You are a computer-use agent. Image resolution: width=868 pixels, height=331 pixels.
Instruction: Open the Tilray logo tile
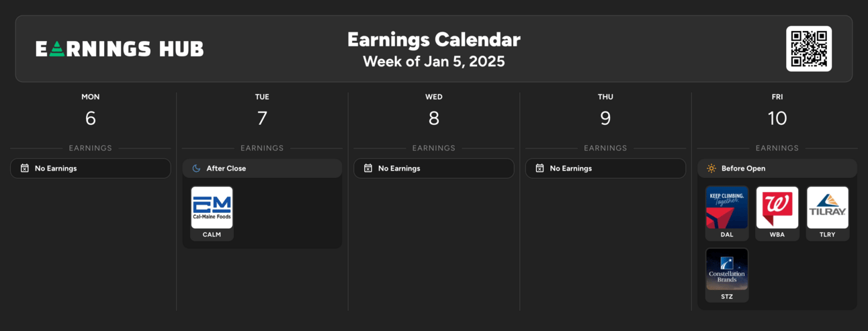(828, 207)
